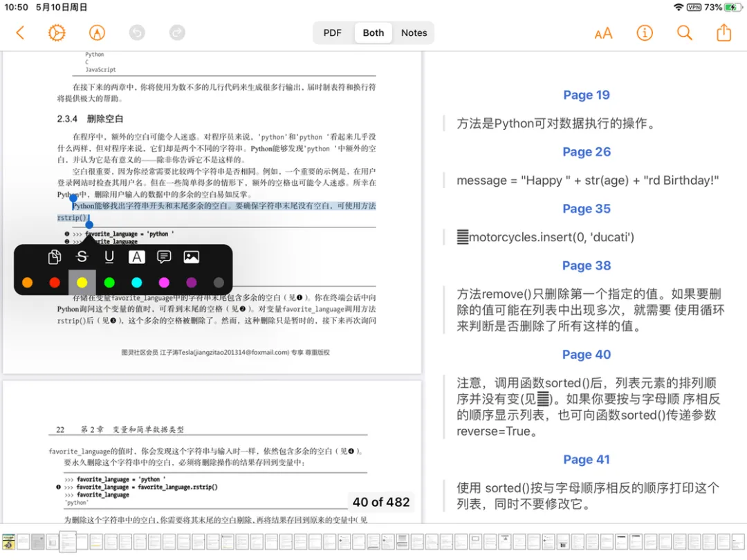Choose the yellow highlight color
Screen dimensions: 747x560
(x=82, y=282)
